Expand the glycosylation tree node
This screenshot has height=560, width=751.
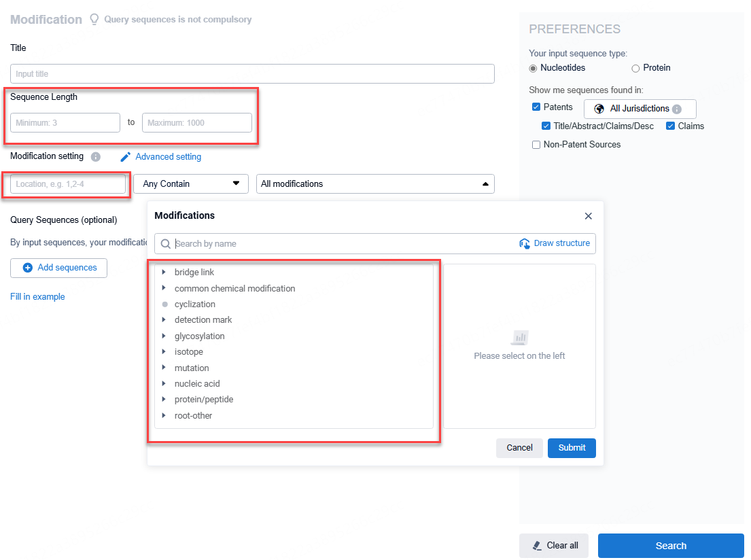164,336
